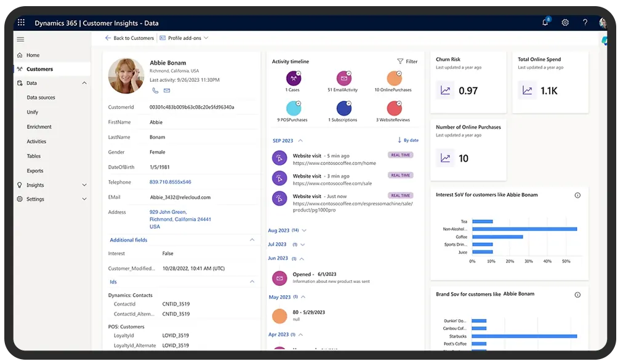Select Customers in the left navigation
Viewport: 623px width, 364px height.
(x=39, y=69)
